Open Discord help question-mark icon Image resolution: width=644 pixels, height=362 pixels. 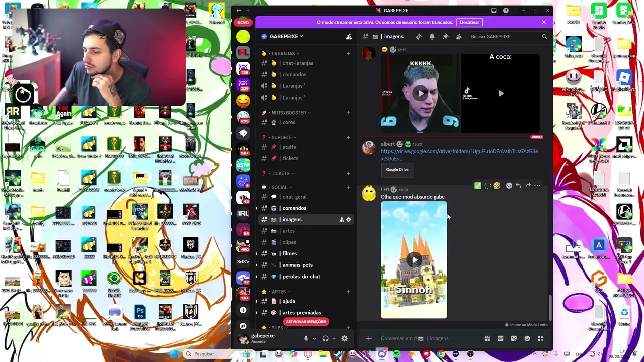coord(506,10)
